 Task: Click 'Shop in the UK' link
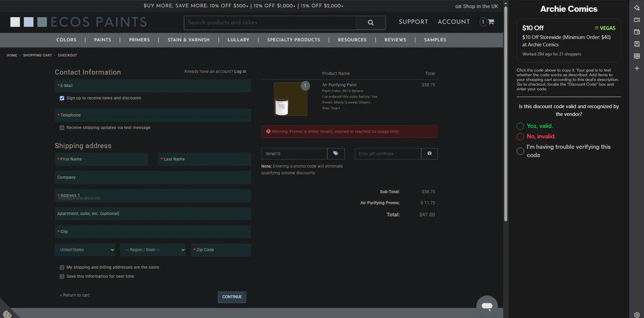(480, 6)
